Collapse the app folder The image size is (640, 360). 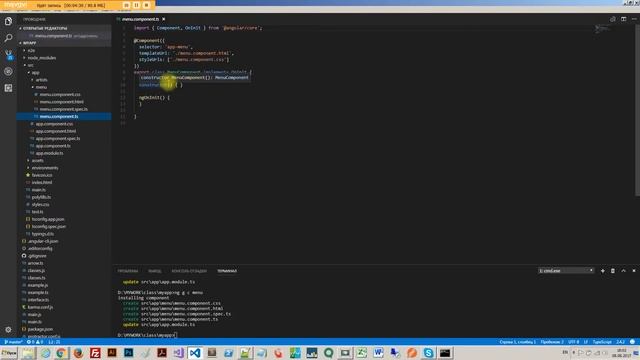[36, 72]
